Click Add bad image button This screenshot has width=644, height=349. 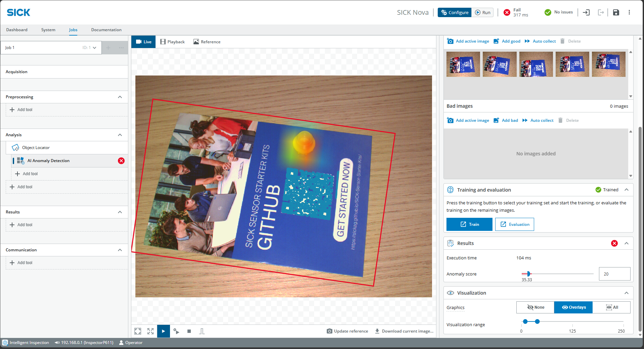[x=506, y=120]
